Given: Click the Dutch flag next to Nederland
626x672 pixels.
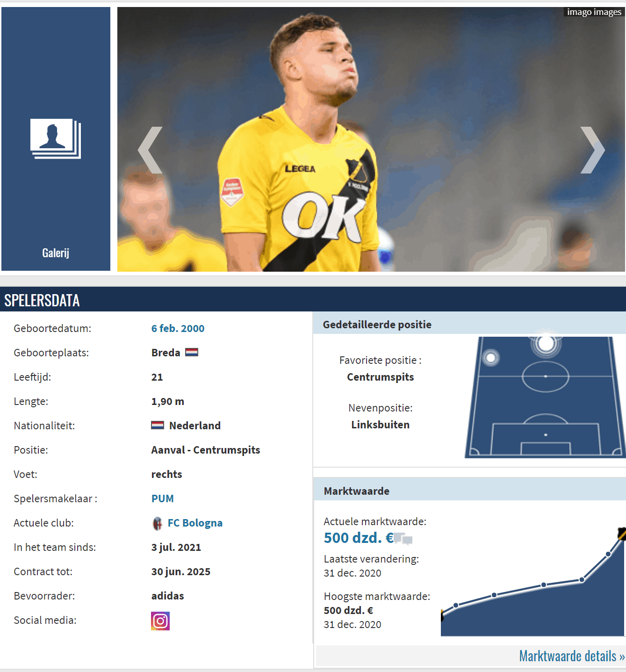Looking at the screenshot, I should (158, 425).
